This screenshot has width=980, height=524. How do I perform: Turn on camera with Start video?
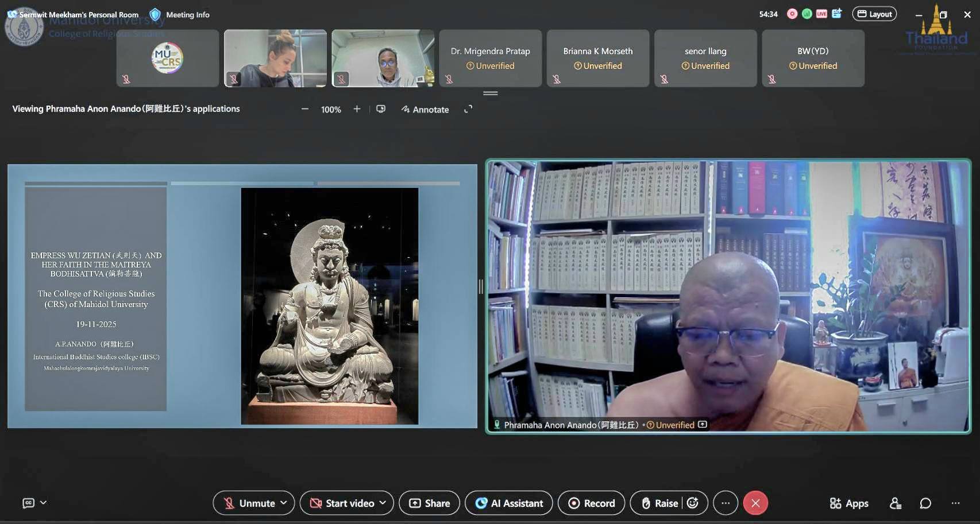(342, 503)
